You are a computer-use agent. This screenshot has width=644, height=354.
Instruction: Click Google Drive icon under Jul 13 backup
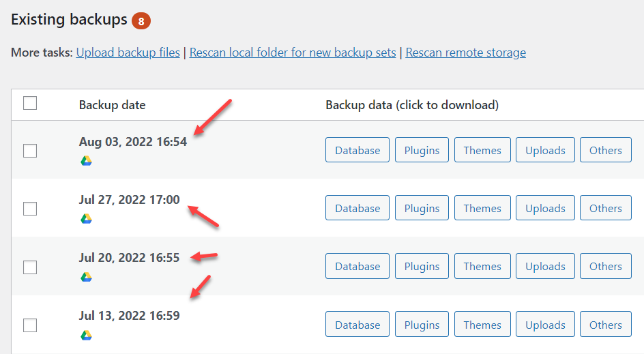click(x=87, y=336)
